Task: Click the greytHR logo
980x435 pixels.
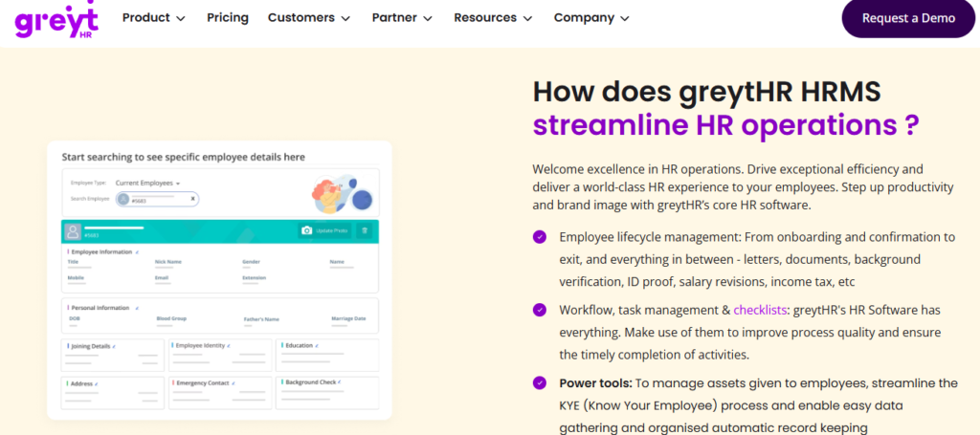Action: (x=56, y=21)
